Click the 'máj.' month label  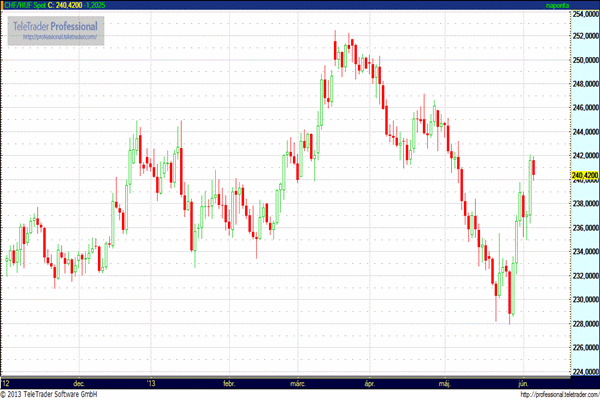pos(445,383)
